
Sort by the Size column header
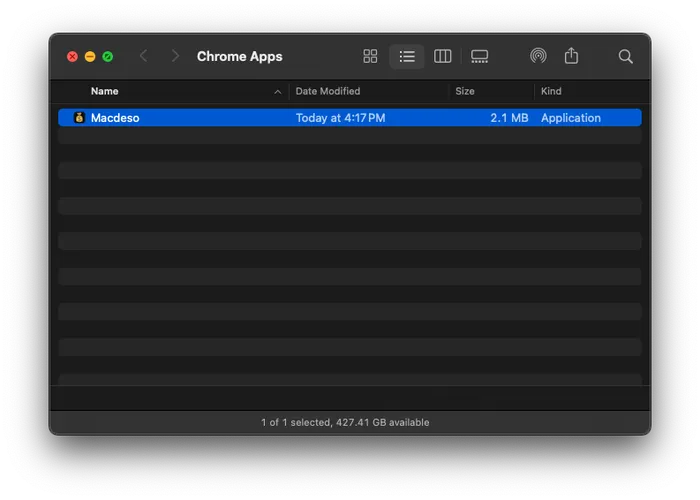coord(465,91)
